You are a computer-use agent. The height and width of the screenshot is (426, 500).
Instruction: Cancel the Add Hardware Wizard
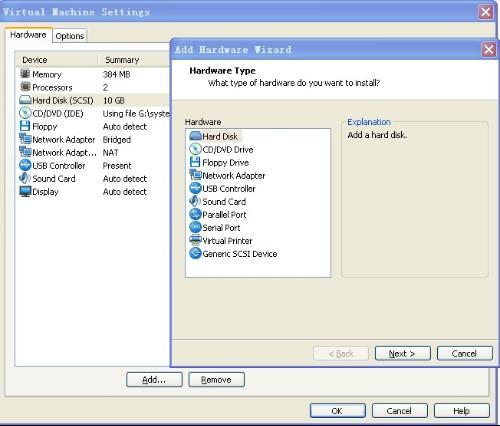(x=465, y=353)
